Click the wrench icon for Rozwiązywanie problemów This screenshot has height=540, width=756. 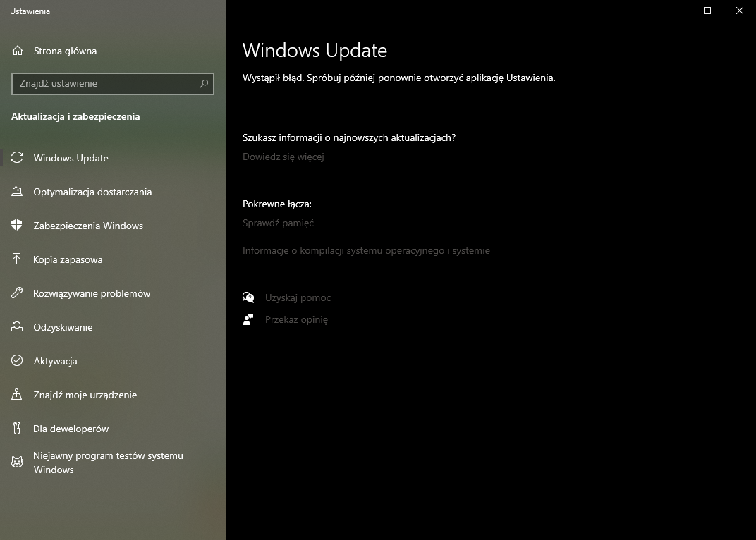17,293
